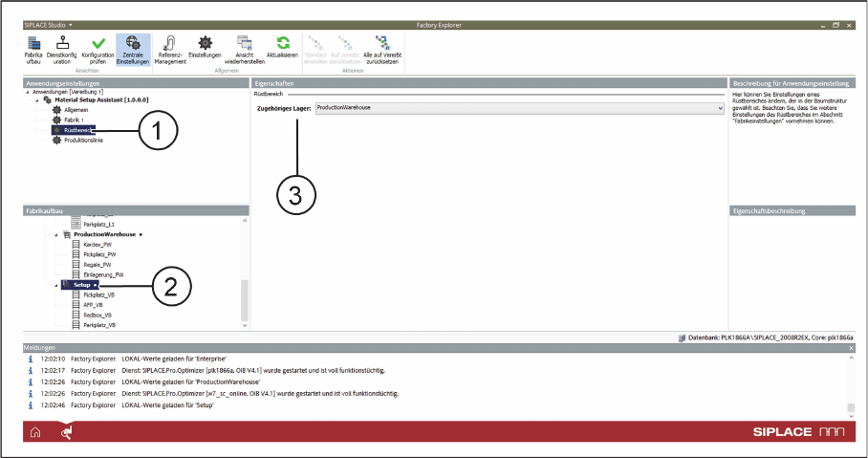The height and width of the screenshot is (458, 868).
Task: Click database icon in status bar
Action: tap(682, 338)
